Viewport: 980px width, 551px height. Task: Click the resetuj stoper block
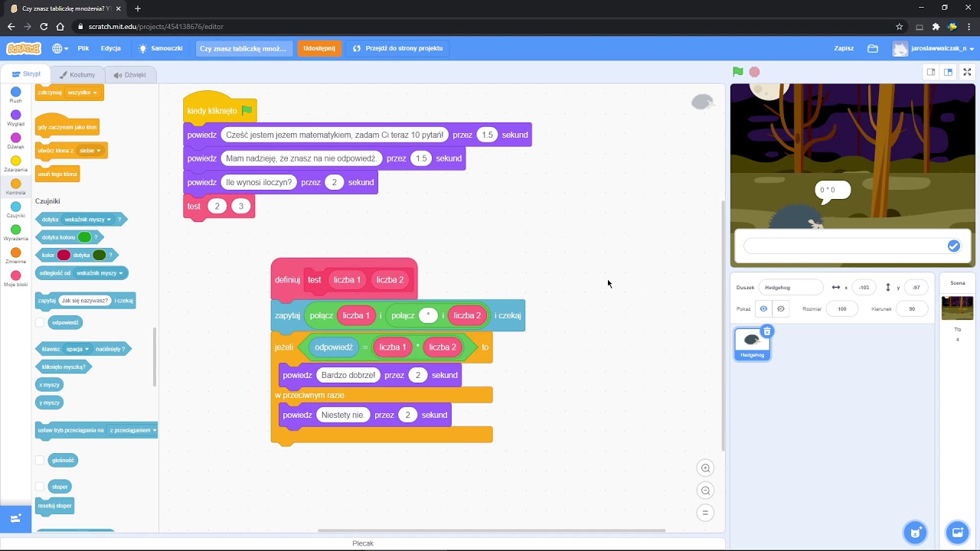(54, 506)
